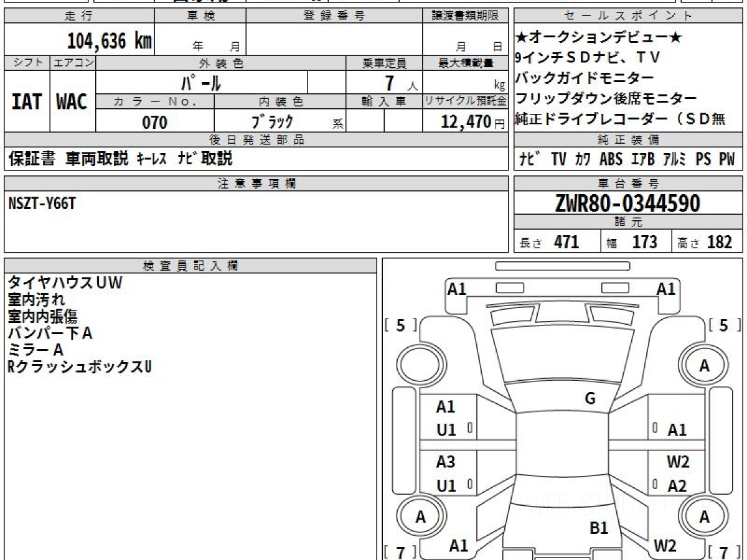Click the 注意事項欄 header
This screenshot has width=747, height=560.
coord(256,183)
